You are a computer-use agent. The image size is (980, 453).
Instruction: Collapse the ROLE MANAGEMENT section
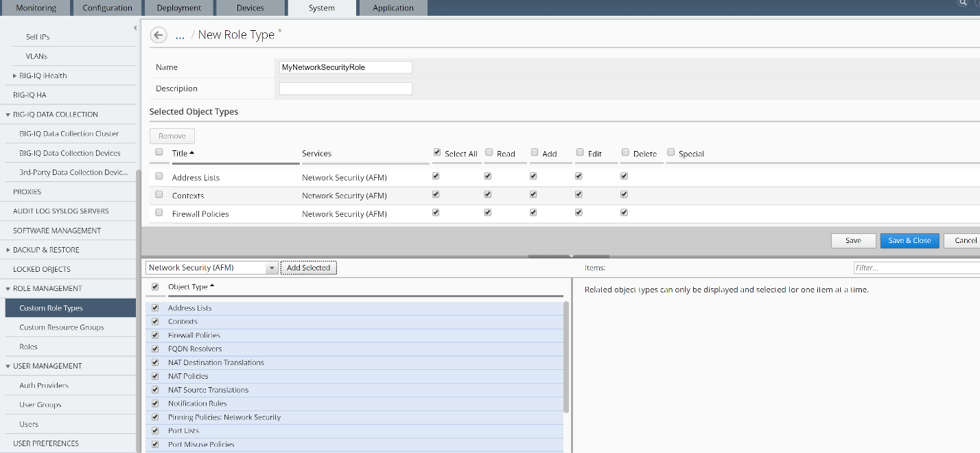8,288
